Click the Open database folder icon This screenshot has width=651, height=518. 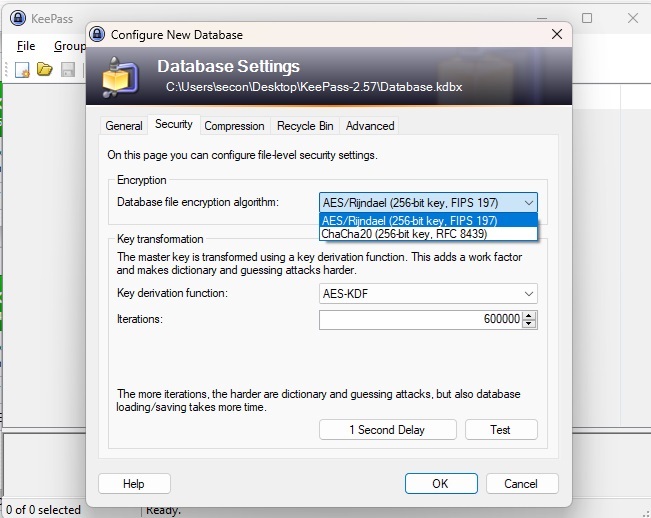click(44, 69)
